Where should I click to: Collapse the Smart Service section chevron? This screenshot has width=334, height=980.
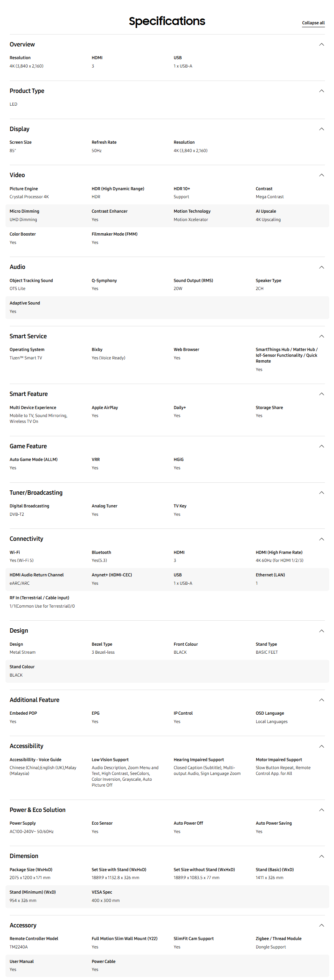321,336
